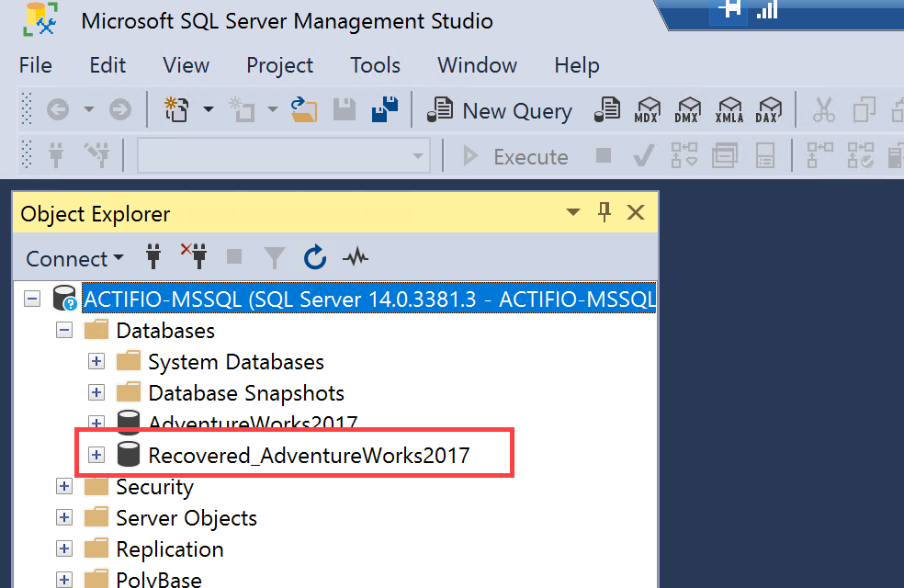904x588 pixels.
Task: Open the navigate backward history dropdown
Action: 89,109
